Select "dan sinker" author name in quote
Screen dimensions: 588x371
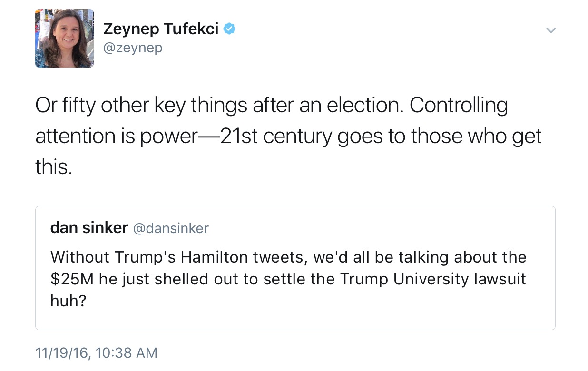click(89, 228)
